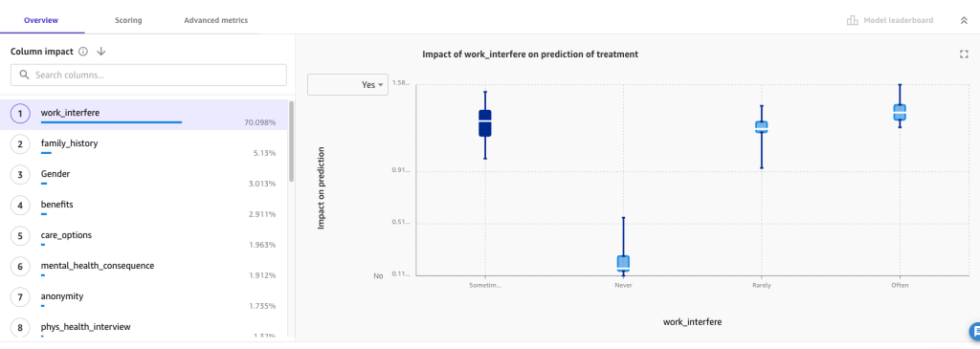Open the Yes class dropdown
Image resolution: width=980 pixels, height=349 pixels.
[x=347, y=85]
